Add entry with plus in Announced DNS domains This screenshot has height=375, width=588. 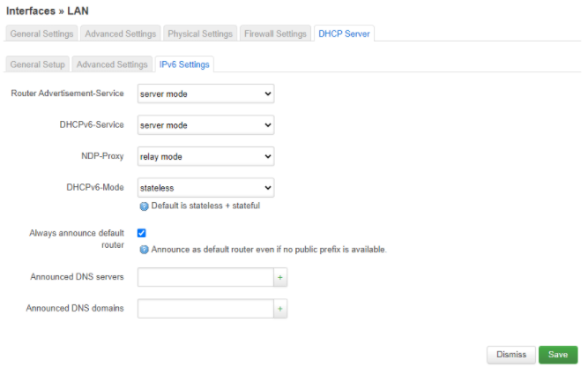point(280,309)
